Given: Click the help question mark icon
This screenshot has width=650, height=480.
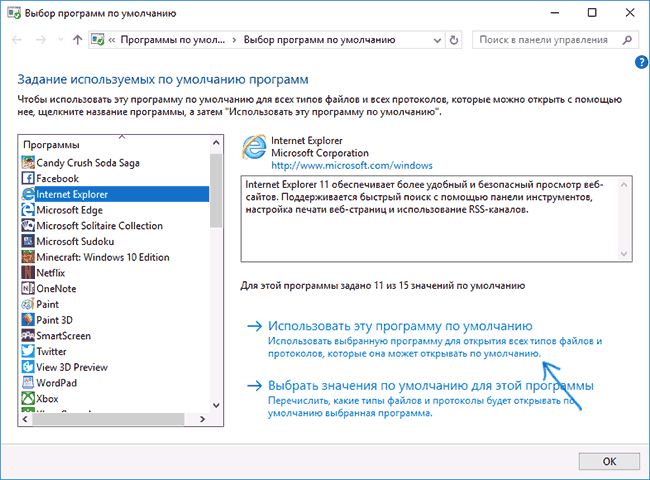Looking at the screenshot, I should (x=641, y=63).
